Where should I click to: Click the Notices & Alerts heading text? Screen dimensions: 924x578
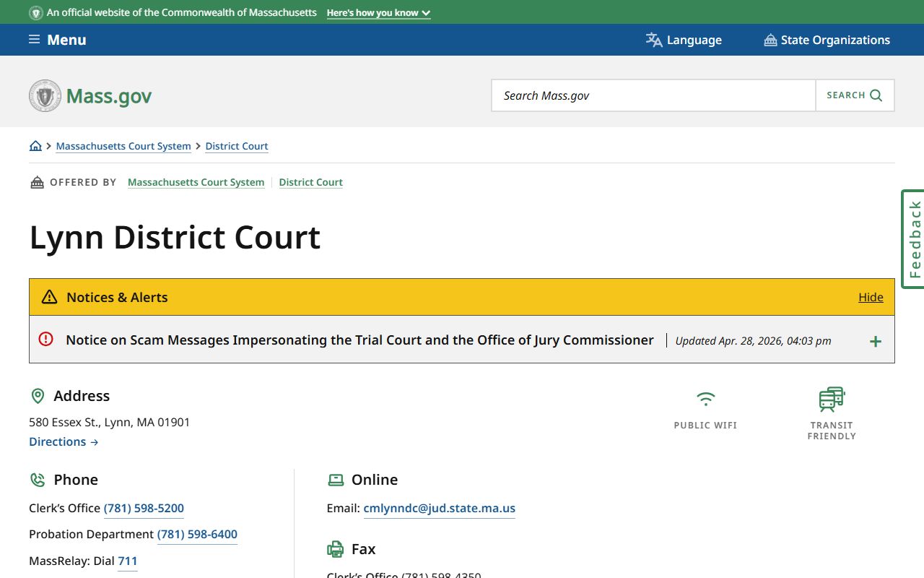coord(117,297)
